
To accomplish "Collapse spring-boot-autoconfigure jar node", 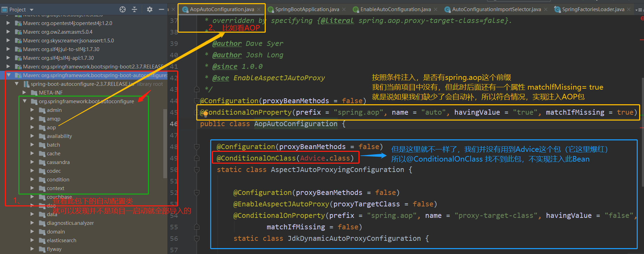I will 16,84.
